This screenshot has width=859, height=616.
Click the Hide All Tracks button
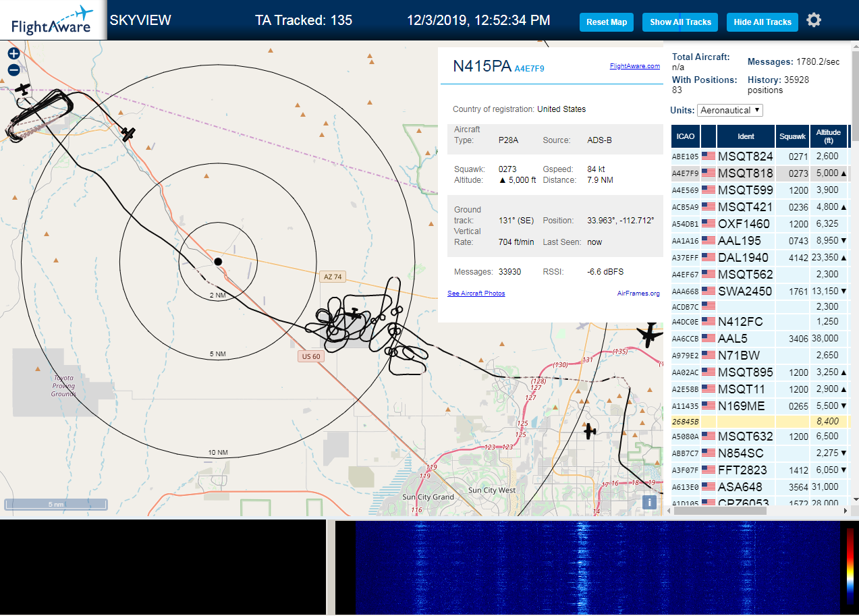(763, 22)
